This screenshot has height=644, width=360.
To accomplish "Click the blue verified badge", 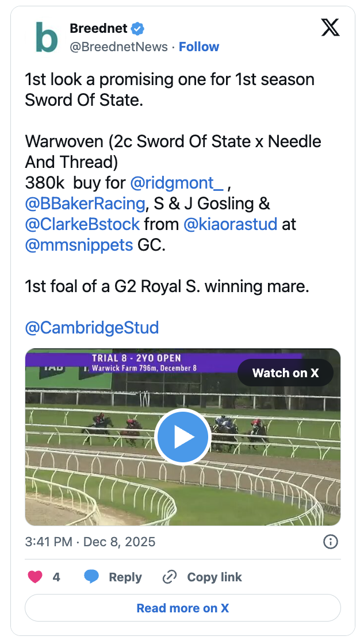I will (x=137, y=28).
